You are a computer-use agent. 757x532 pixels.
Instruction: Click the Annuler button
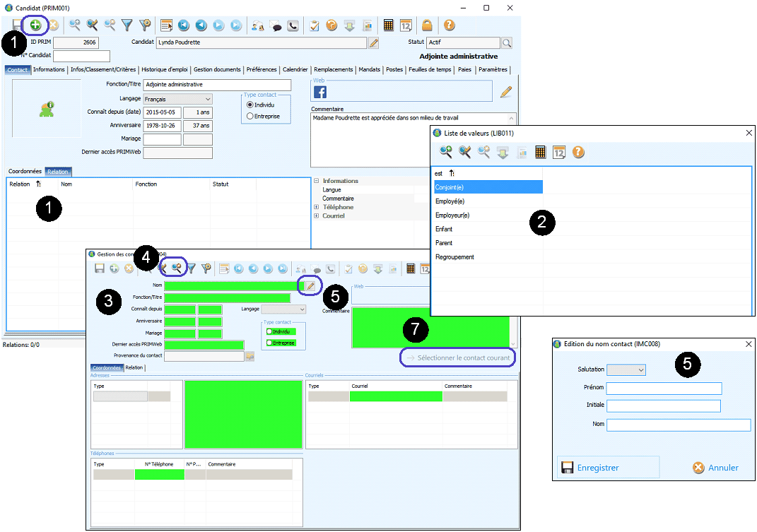[715, 468]
